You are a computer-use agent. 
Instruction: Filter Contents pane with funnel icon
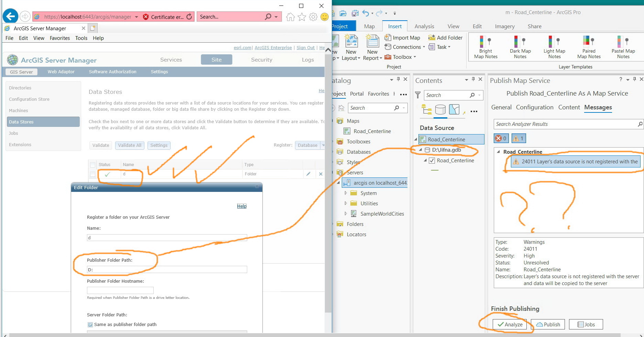[418, 95]
